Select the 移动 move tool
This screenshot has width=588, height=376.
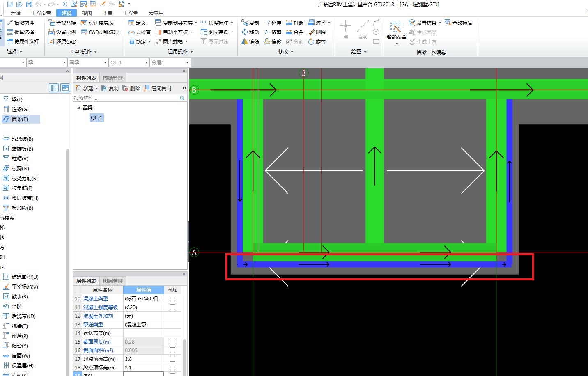point(250,32)
